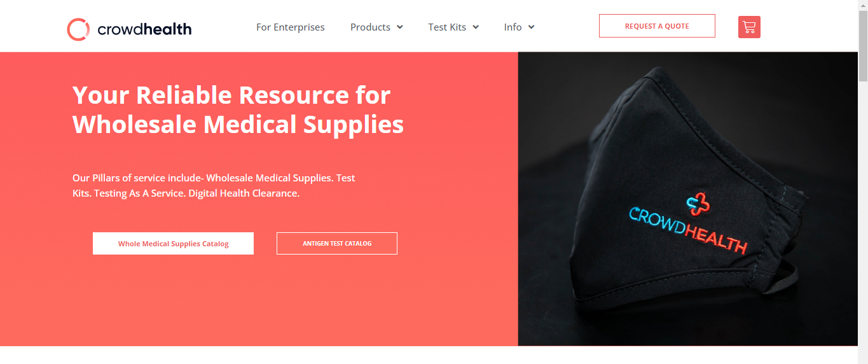Click the Pillars of service paragraph text
Screen dimensions: 868x364
click(214, 185)
